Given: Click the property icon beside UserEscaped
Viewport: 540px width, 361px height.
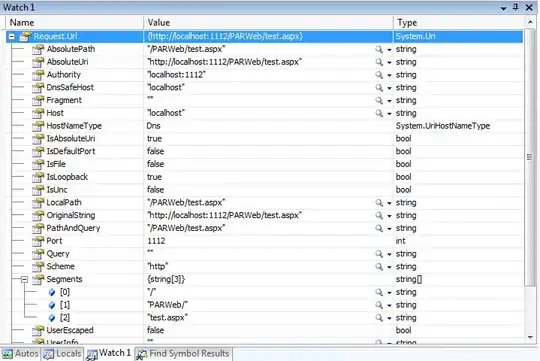Looking at the screenshot, I should 38,330.
